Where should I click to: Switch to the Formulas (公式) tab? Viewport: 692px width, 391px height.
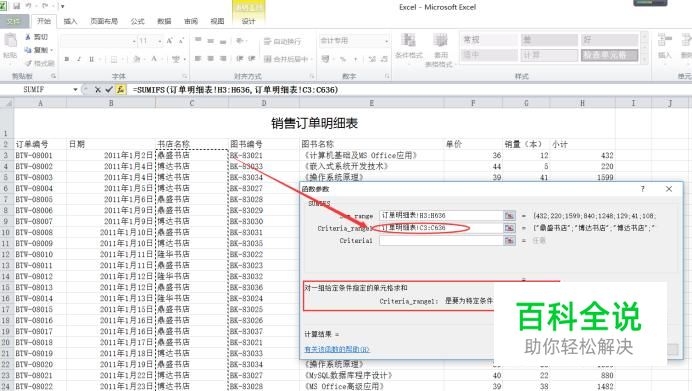pos(137,21)
